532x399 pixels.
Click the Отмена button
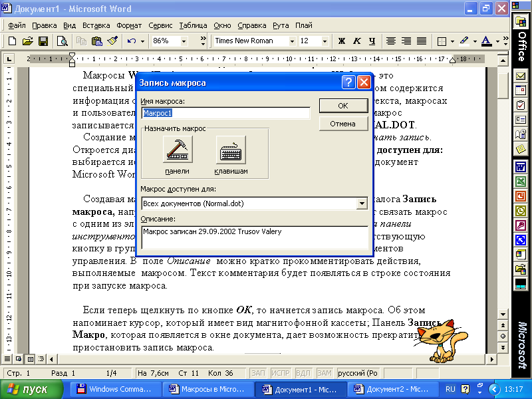coord(343,124)
